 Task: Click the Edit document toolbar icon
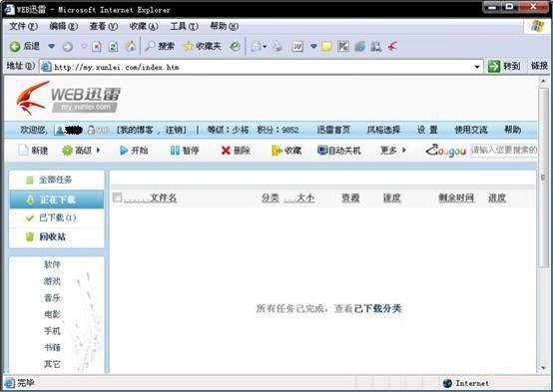pos(297,47)
